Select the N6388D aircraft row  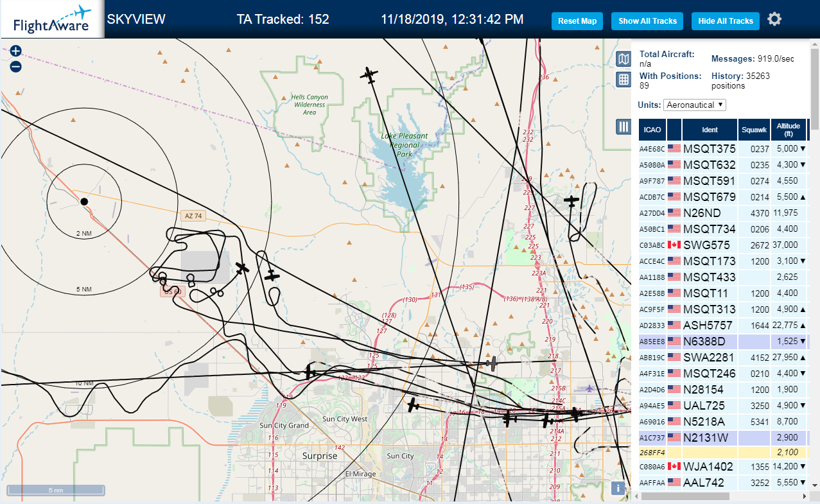click(x=723, y=341)
